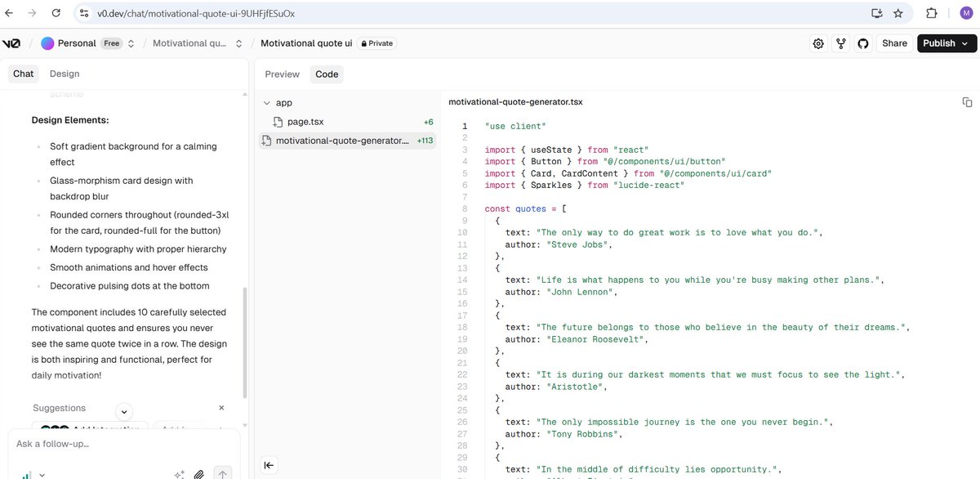Open the Chrome profile avatar M
Screen dimensions: 980x479
point(965,13)
